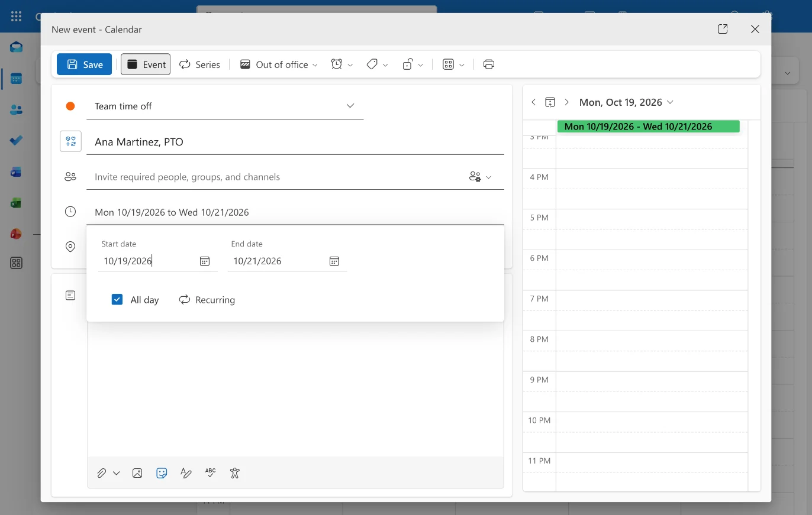Screen dimensions: 812x515
Task: Open the private lock dropdown
Action: coord(413,64)
